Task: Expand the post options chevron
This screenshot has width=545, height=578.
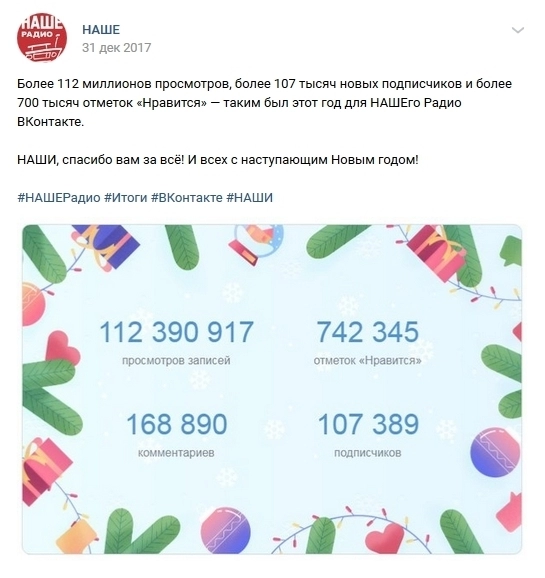Action: coord(518,30)
